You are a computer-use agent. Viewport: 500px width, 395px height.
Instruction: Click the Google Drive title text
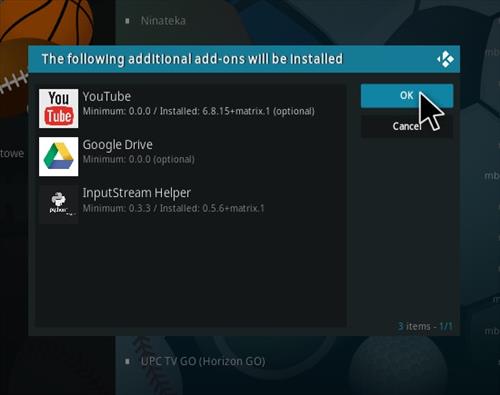(x=118, y=145)
